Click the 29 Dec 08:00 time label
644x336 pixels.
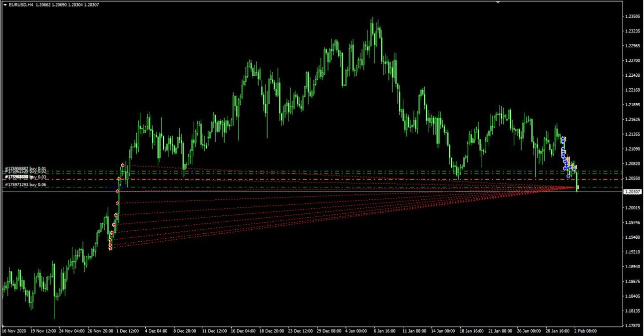tap(328, 331)
